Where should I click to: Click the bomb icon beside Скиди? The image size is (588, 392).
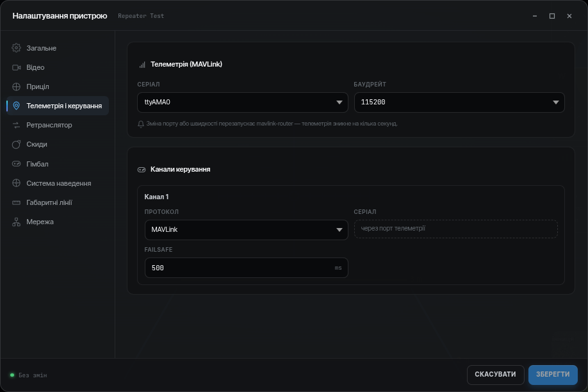(16, 144)
